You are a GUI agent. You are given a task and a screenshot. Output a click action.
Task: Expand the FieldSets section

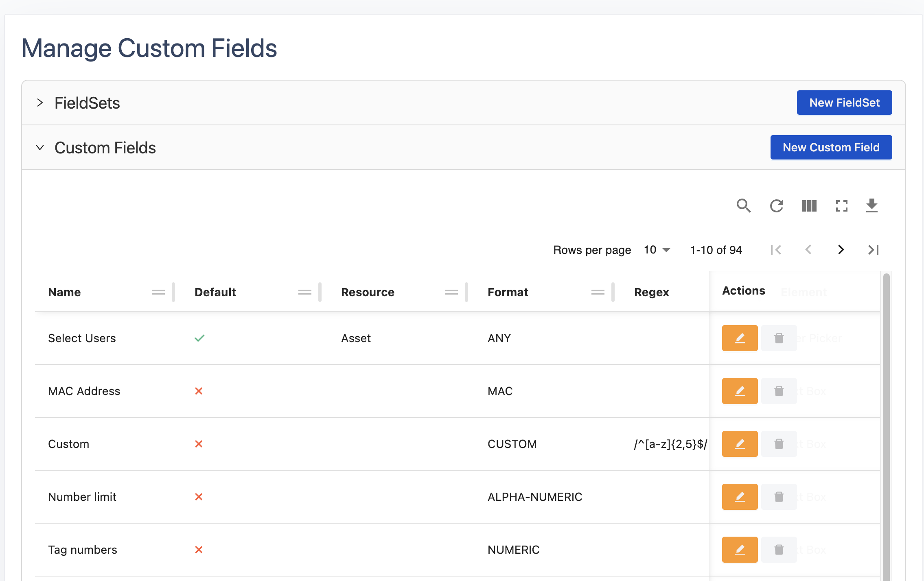(40, 103)
